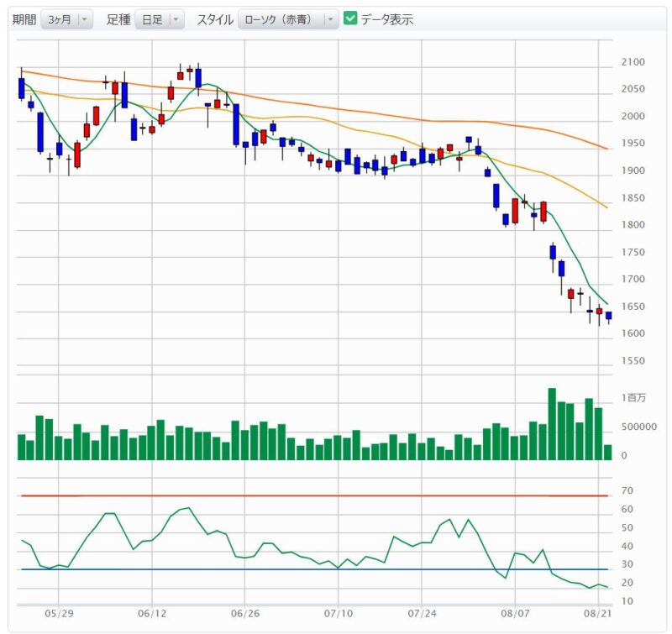Image resolution: width=672 pixels, height=634 pixels.
Task: Open the スタイル ローソク（赤青） style dropdown
Action: tap(288, 19)
